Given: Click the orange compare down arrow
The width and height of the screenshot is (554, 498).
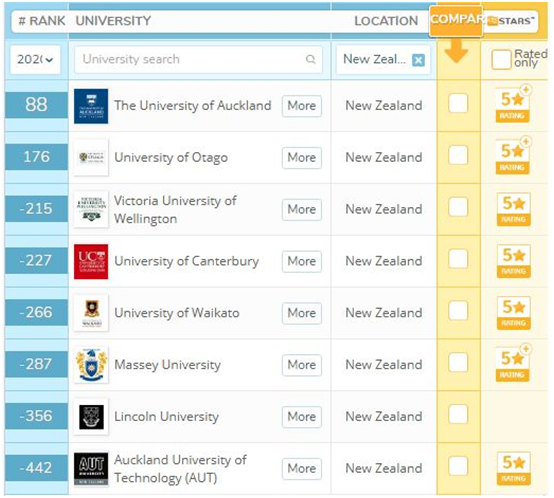Looking at the screenshot, I should 456,51.
